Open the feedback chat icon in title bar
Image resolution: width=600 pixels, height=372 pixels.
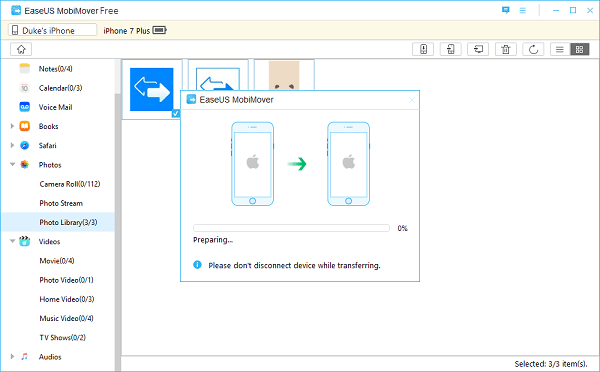click(505, 10)
